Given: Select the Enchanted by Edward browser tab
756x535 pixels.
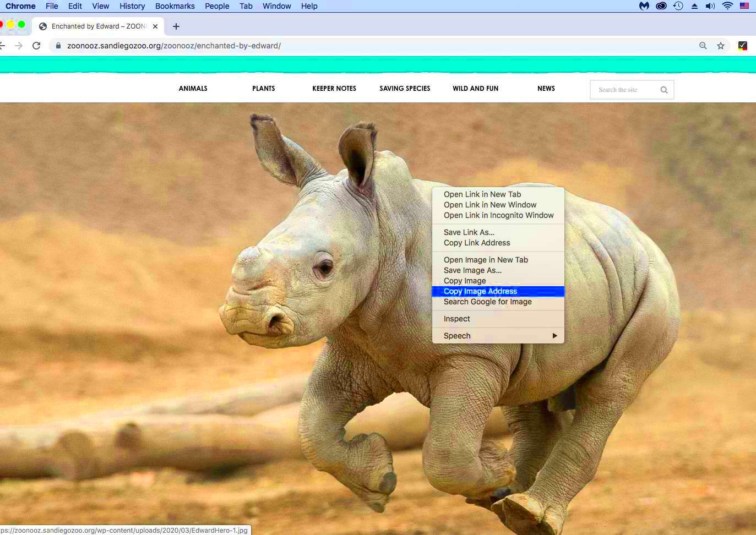Looking at the screenshot, I should (98, 26).
